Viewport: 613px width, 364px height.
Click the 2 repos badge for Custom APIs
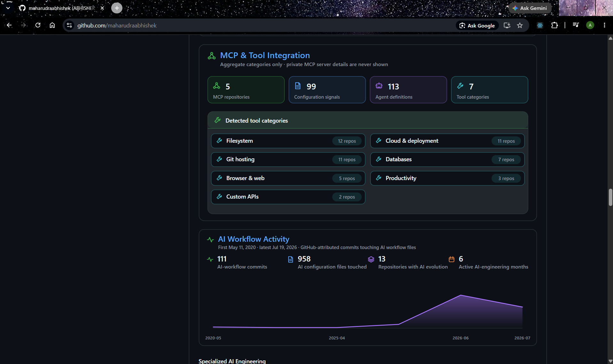[x=347, y=197]
